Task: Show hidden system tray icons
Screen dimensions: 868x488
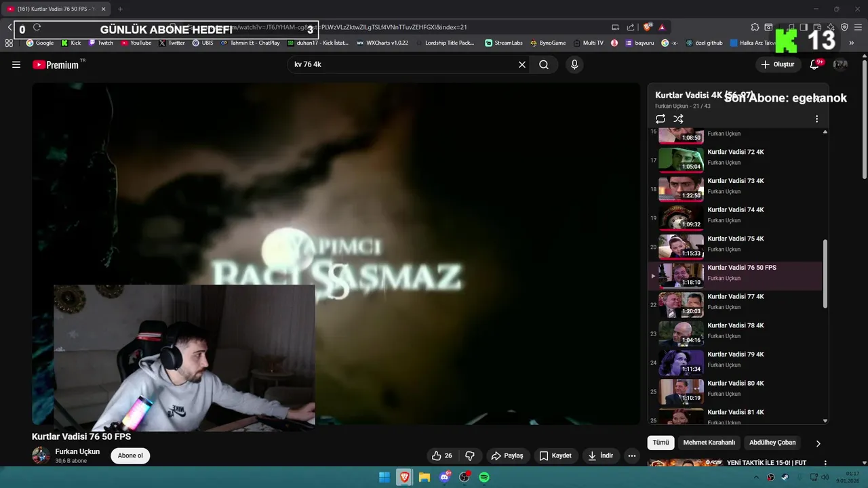Action: pyautogui.click(x=757, y=477)
